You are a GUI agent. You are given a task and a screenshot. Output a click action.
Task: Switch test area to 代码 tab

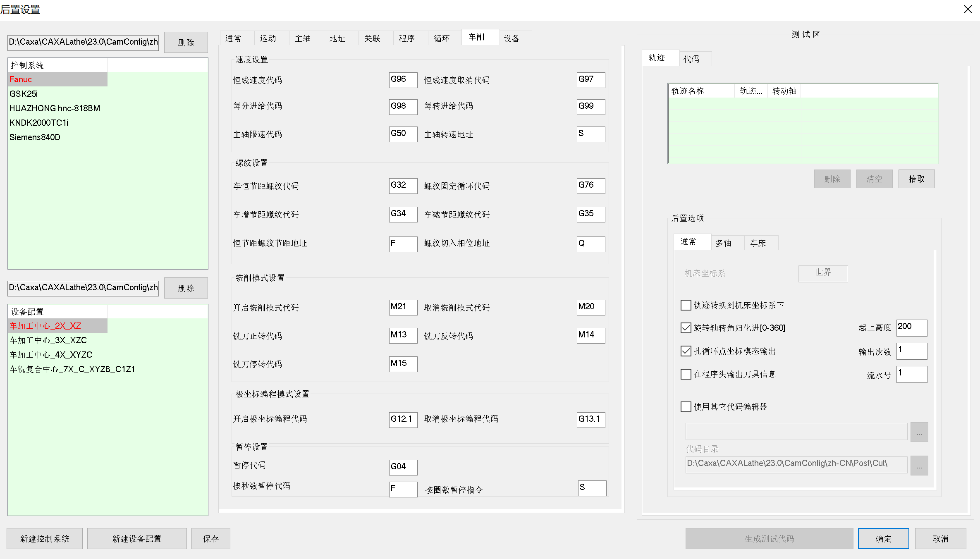(691, 59)
